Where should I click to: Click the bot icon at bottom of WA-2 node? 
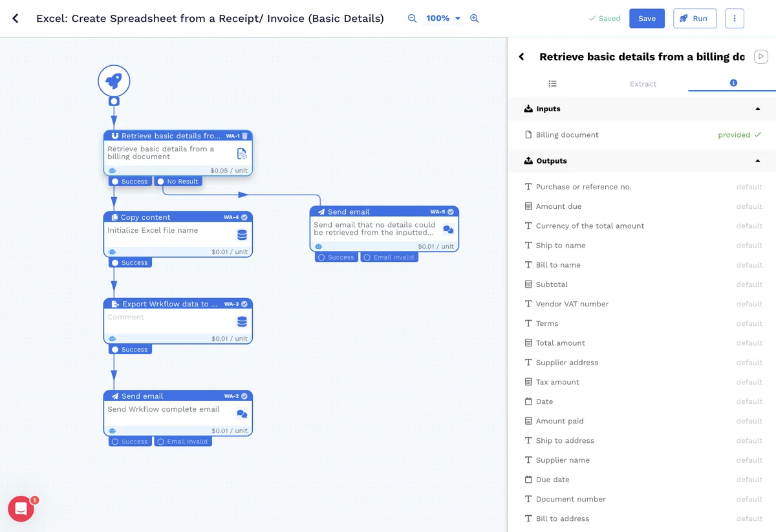coord(112,431)
